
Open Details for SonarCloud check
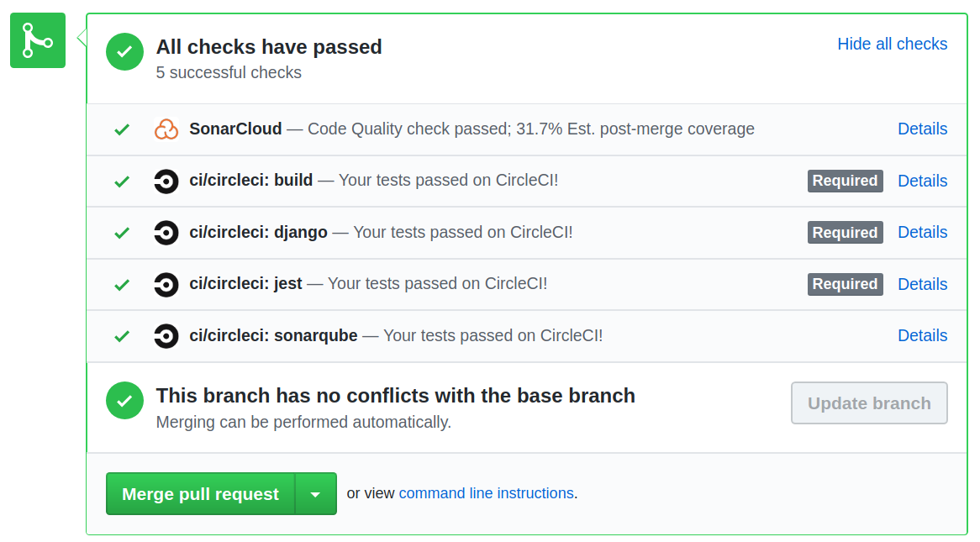(x=922, y=129)
